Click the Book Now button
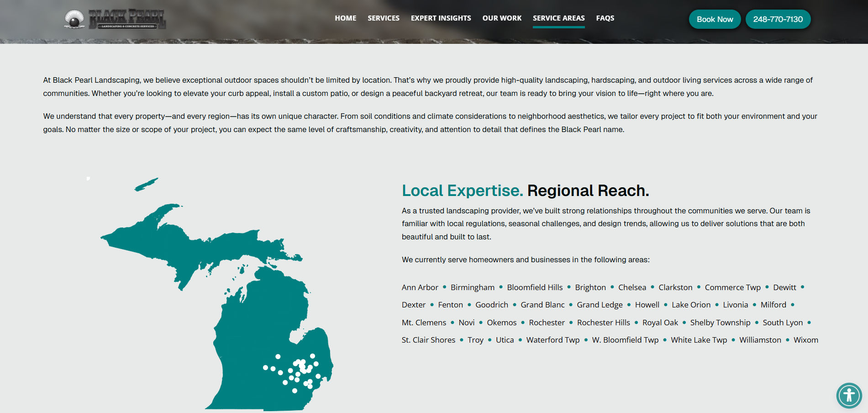Screen dimensions: 868x413 tap(715, 19)
